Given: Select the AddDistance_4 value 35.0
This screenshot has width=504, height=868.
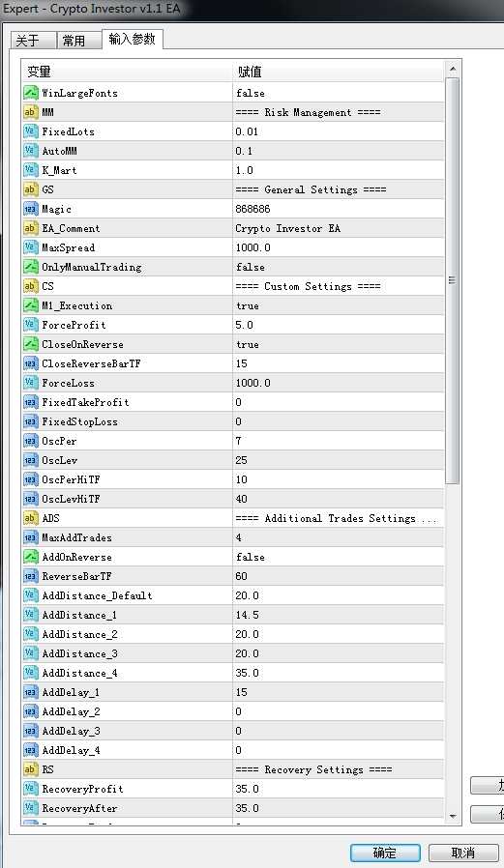Looking at the screenshot, I should (x=247, y=673).
